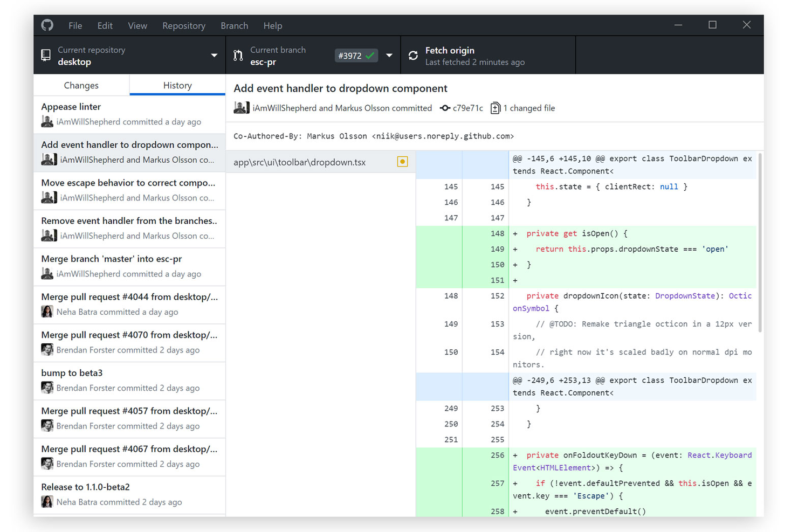The image size is (798, 532).
Task: Click the changed file icon in header
Action: (495, 108)
